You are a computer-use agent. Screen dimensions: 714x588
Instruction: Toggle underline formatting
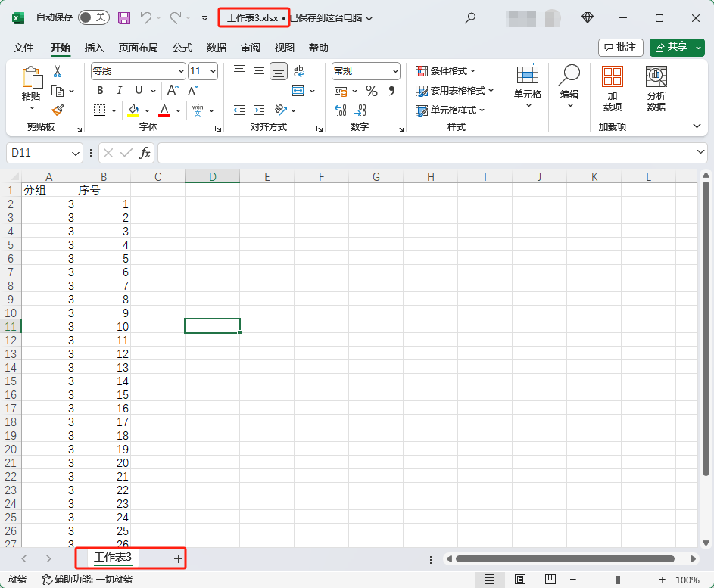[138, 89]
